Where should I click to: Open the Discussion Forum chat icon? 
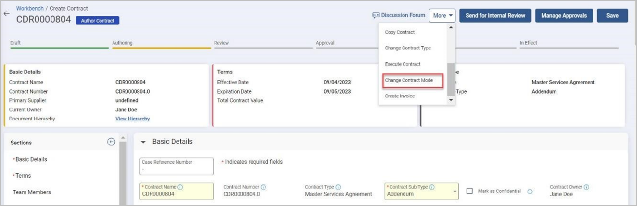376,15
